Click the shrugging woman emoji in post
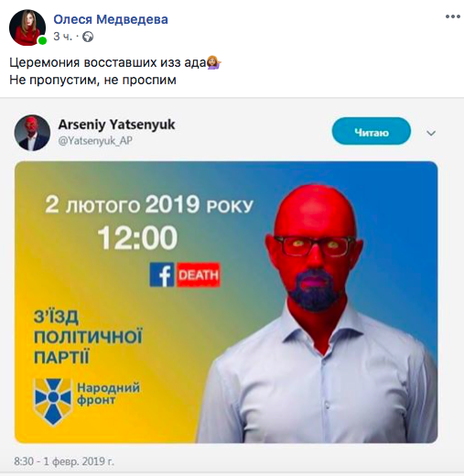Image resolution: width=464 pixels, height=476 pixels. (x=214, y=62)
